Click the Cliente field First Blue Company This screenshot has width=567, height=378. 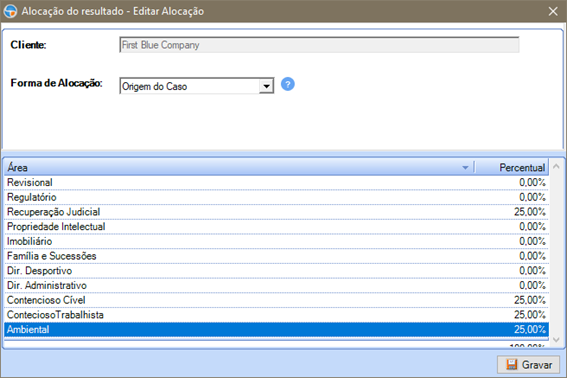(x=319, y=45)
